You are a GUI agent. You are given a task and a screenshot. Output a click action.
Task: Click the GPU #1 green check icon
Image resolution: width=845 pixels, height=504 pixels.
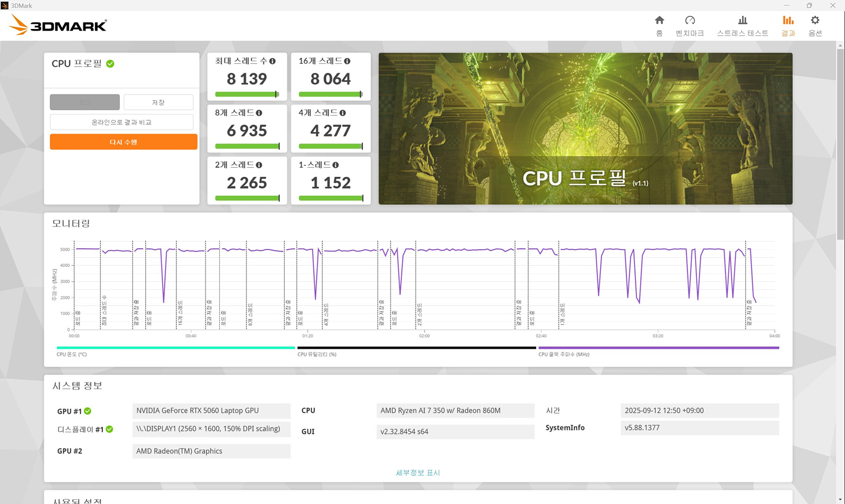(88, 411)
